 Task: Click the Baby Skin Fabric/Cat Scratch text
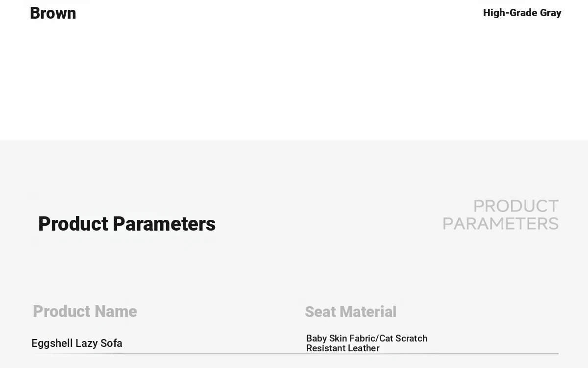367,338
